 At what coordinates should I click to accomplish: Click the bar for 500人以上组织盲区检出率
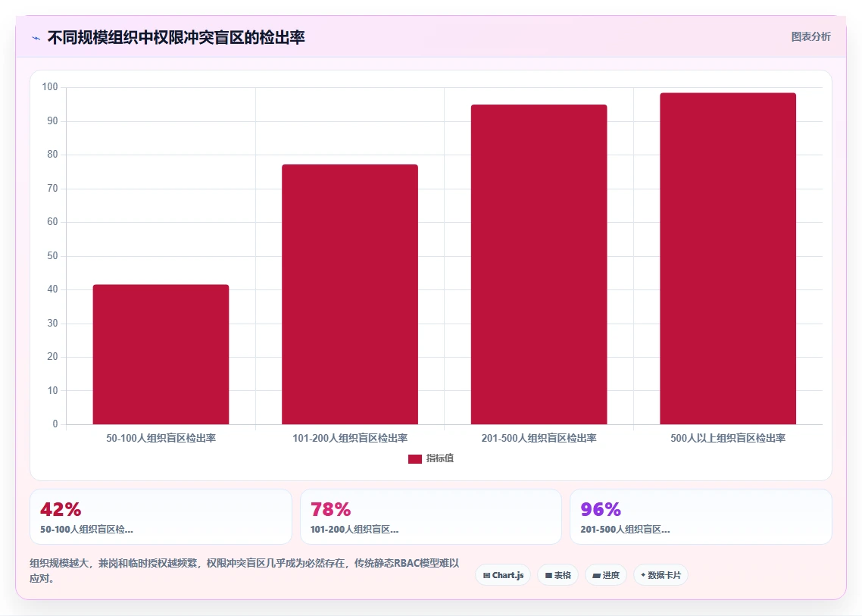coord(728,258)
